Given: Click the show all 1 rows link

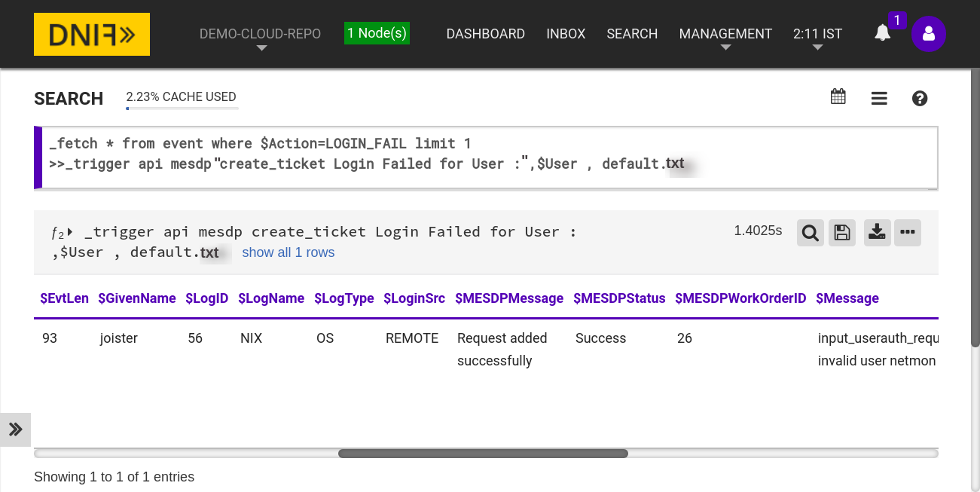Looking at the screenshot, I should (x=289, y=252).
